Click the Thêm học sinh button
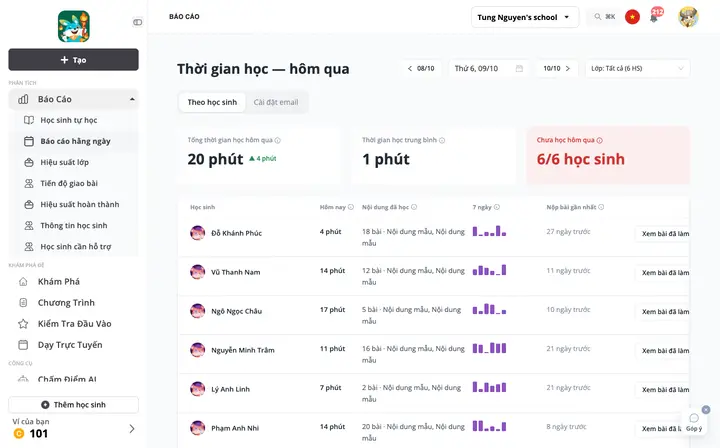Screen dimensions: 720x448 tap(73, 404)
